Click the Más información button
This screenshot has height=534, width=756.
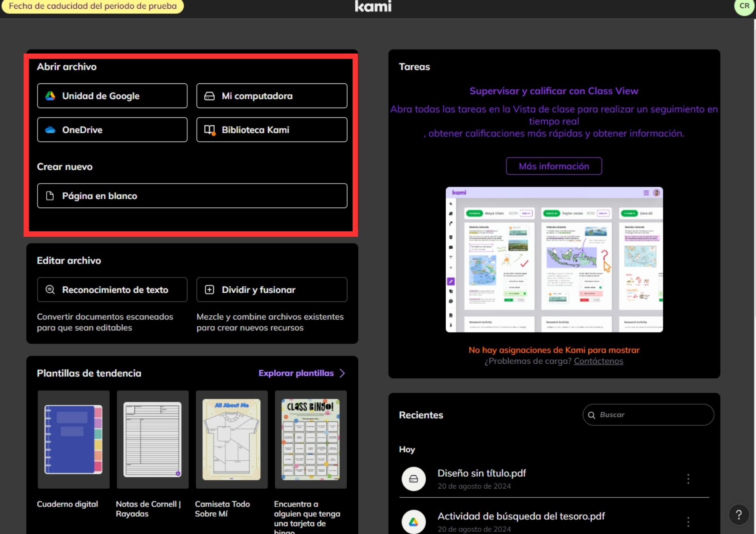point(554,166)
